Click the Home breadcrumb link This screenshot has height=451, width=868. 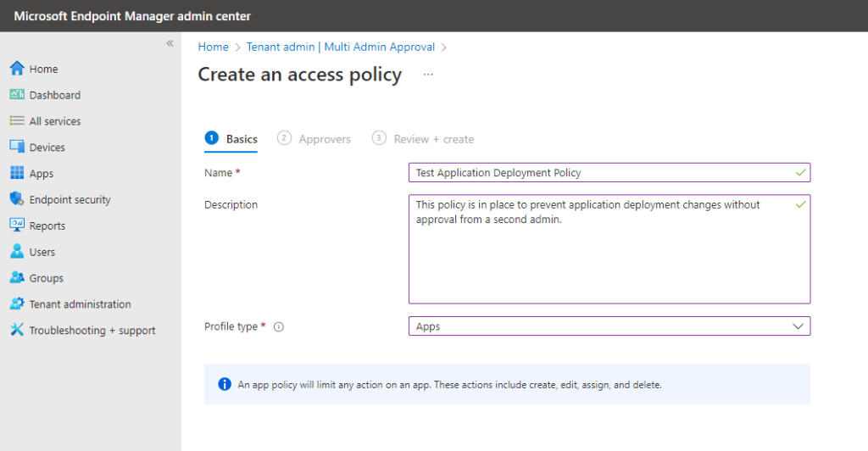[213, 47]
